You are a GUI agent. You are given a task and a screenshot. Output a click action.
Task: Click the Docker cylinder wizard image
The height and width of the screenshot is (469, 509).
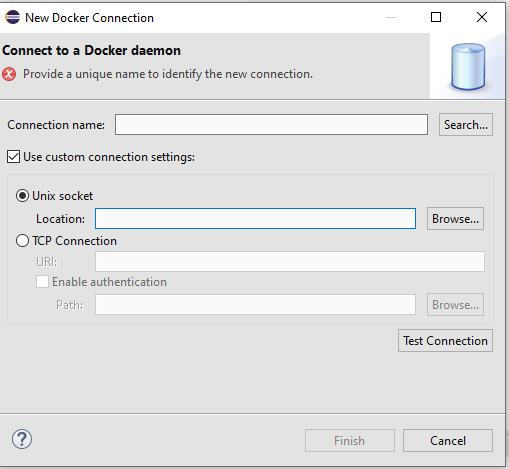tap(468, 67)
